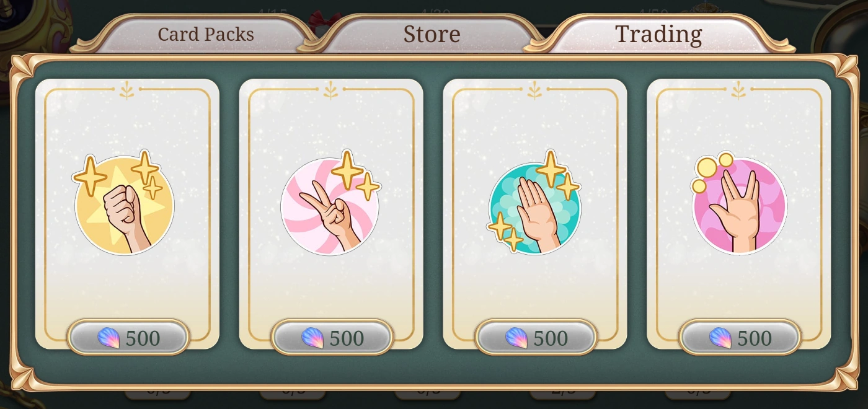The height and width of the screenshot is (409, 868).
Task: Buy the scissors emote for 500
Action: [332, 338]
